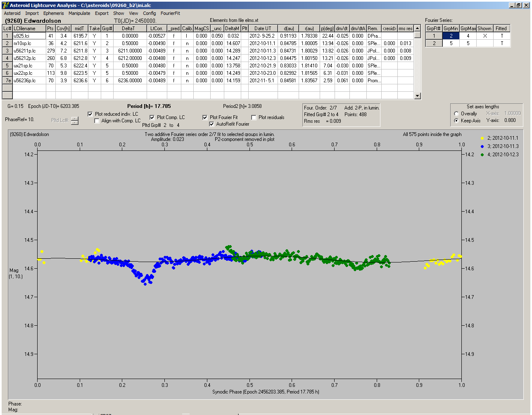Click the Period2 [h]= 3.0858 label
Viewport: 532px width, 415px height.
coord(242,106)
